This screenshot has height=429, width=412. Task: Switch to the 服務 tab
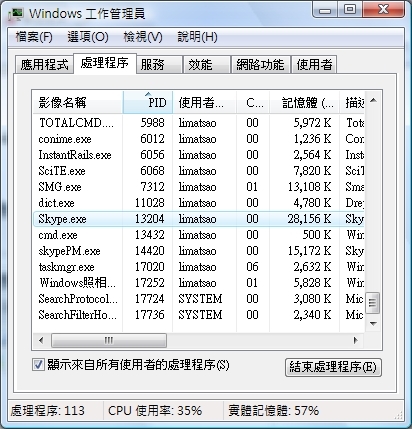click(x=159, y=64)
